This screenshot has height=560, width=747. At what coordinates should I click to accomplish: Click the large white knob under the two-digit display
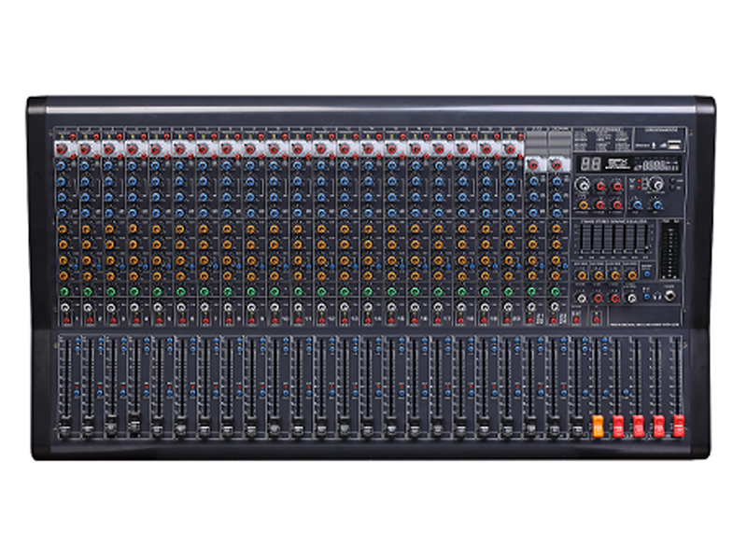coord(582,185)
